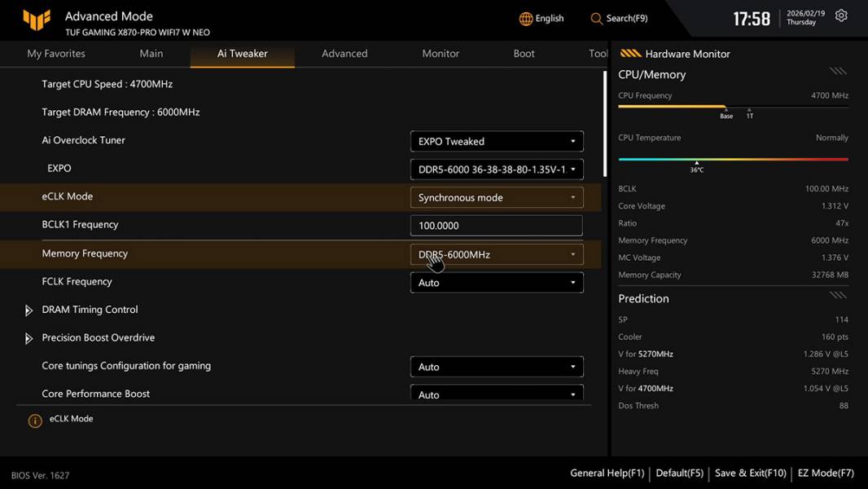
Task: Click the Search magnifier icon
Action: click(x=597, y=19)
